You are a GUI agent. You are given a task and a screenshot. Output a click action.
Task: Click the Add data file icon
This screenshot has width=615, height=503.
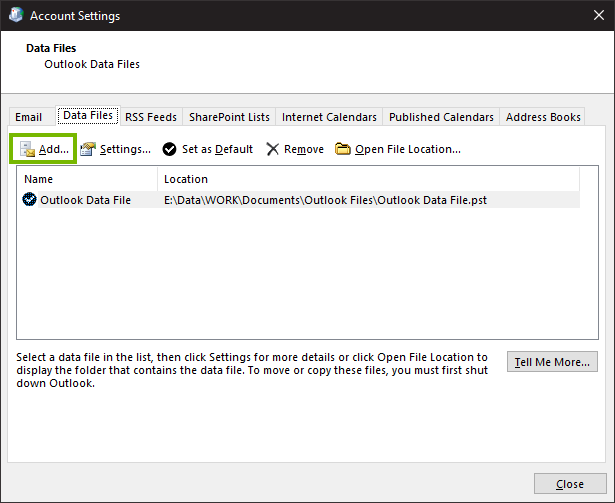point(27,149)
